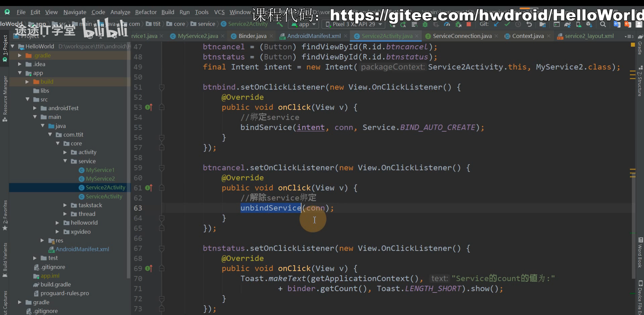The width and height of the screenshot is (644, 315).
Task: Expand the taskstack package
Action: click(65, 205)
